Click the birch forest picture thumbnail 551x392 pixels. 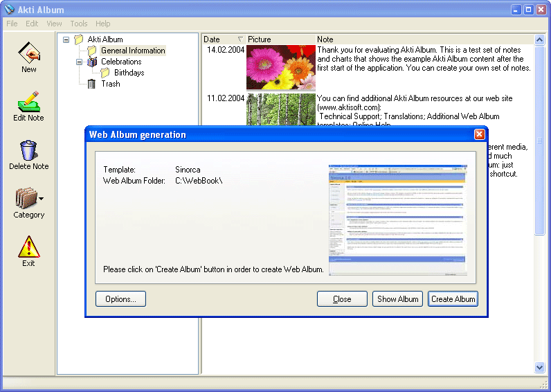(281, 109)
